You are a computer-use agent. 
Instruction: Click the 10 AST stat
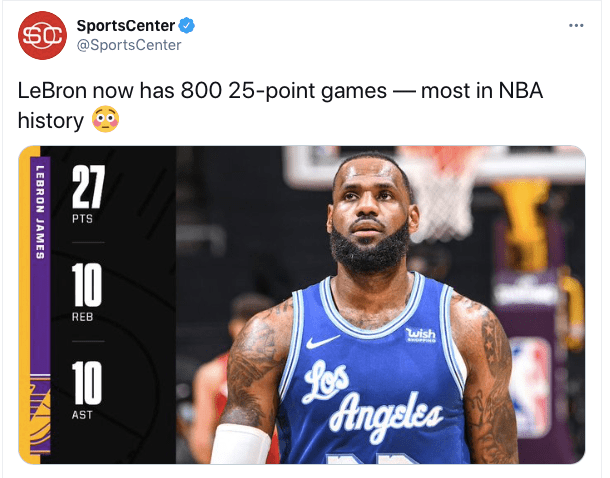[x=87, y=390]
